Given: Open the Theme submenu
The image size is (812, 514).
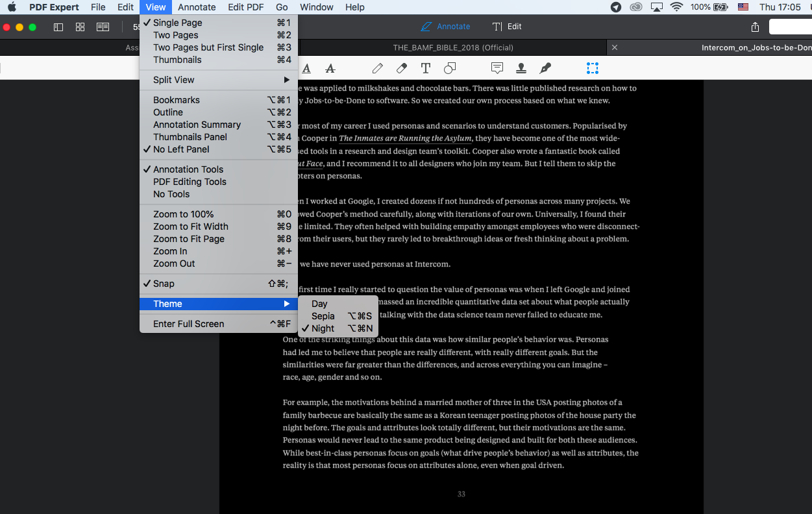Looking at the screenshot, I should pos(167,303).
